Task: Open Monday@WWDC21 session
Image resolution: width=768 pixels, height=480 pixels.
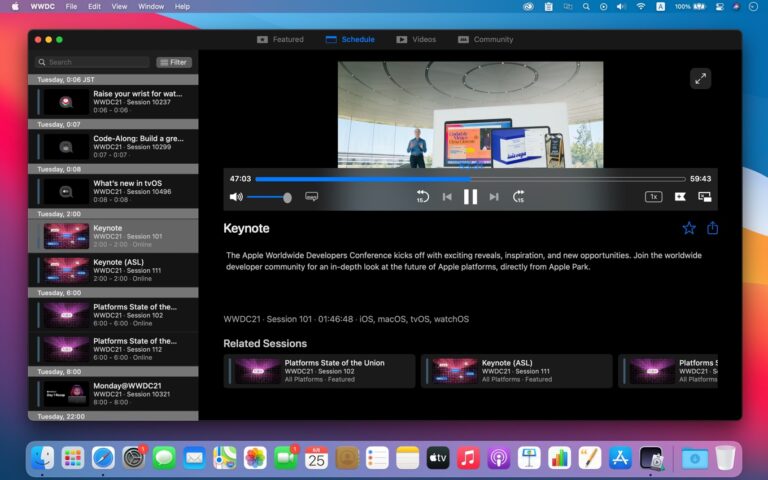Action: (x=113, y=394)
